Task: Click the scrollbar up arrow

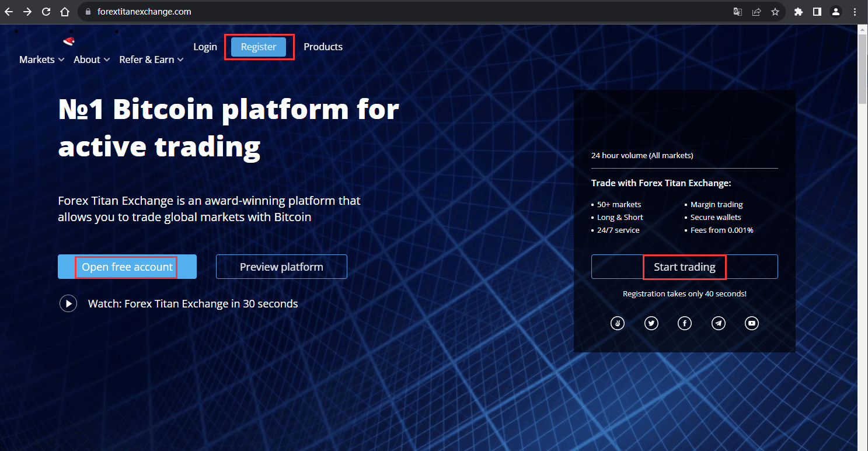Action: pyautogui.click(x=863, y=29)
